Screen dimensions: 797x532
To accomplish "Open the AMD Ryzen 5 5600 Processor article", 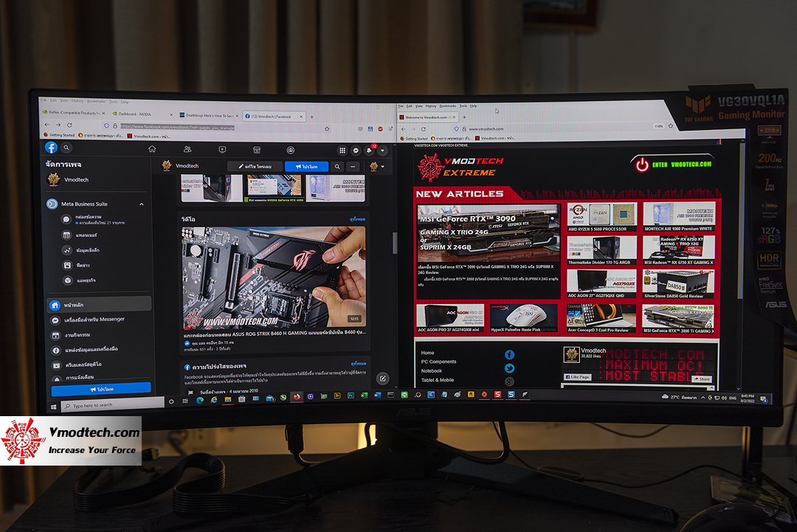I will coord(601,218).
